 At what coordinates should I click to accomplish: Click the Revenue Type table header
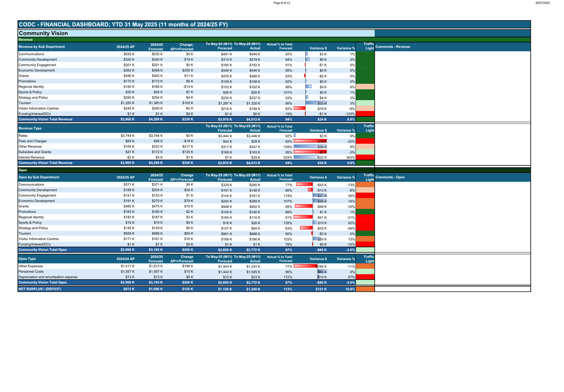[30, 128]
